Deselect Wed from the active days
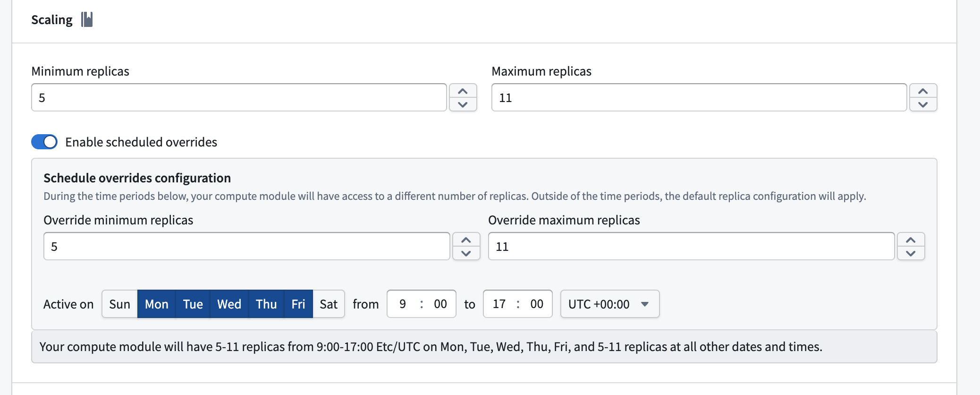980x395 pixels. [228, 304]
